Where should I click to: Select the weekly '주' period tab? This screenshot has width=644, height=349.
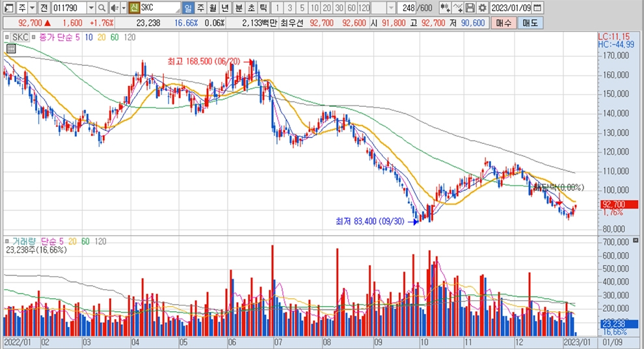[x=200, y=7]
